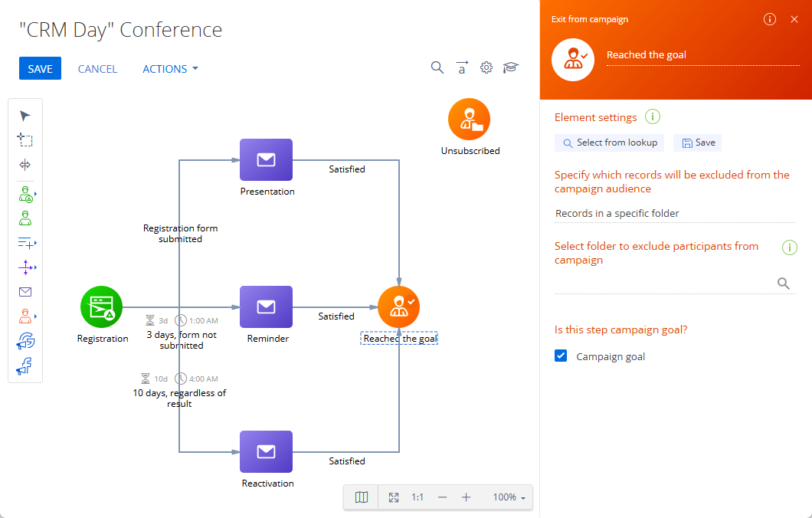
Task: Click the 1:00 AM time indicator
Action: click(196, 320)
